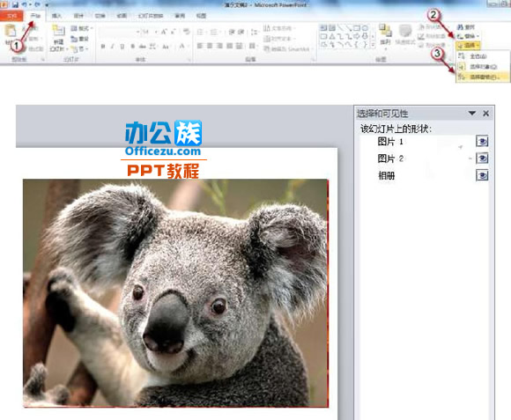Align text left in paragraph group
511x420 pixels.
[x=200, y=46]
